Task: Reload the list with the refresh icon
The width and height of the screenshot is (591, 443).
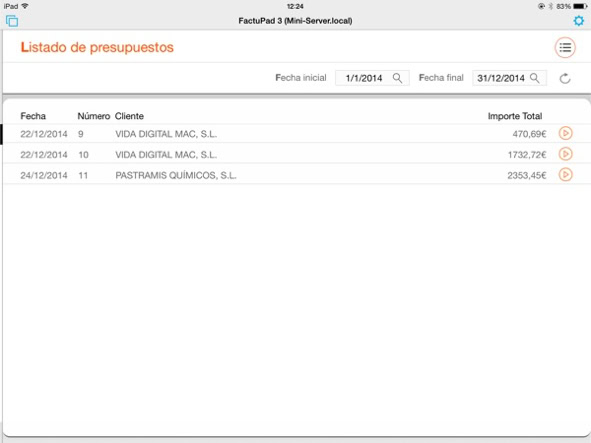Action: [565, 78]
